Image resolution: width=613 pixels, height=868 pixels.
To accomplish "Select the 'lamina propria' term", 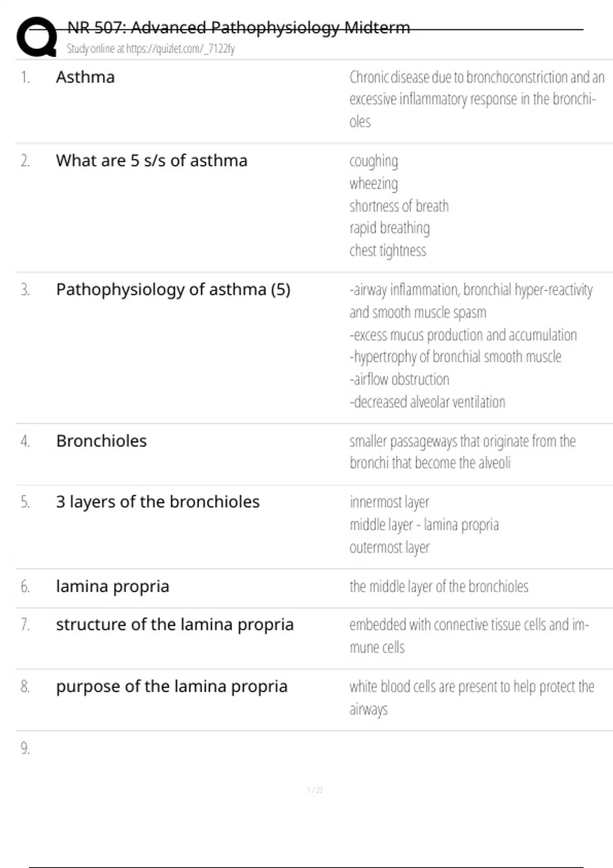I will (x=112, y=586).
